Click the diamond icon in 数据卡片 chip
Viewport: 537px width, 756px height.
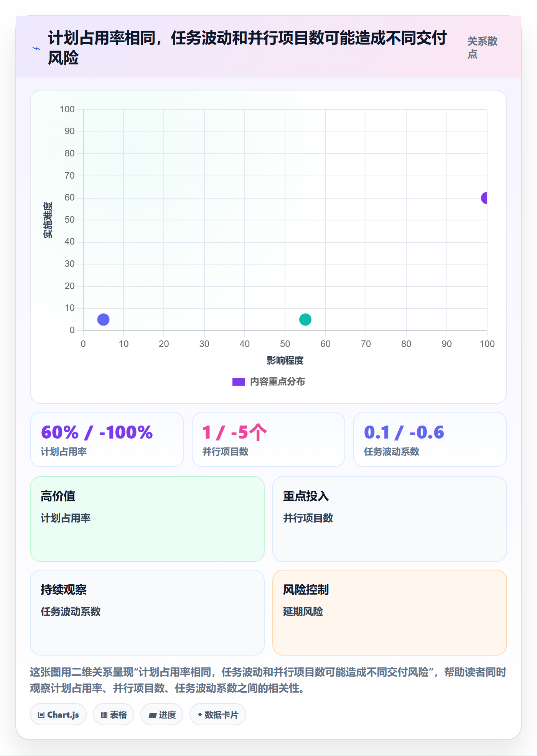point(200,715)
